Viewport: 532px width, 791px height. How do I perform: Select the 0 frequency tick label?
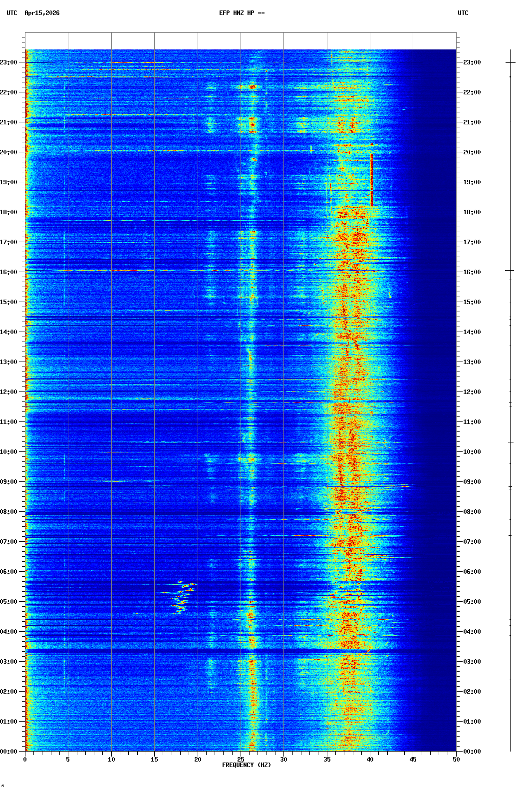[25, 760]
